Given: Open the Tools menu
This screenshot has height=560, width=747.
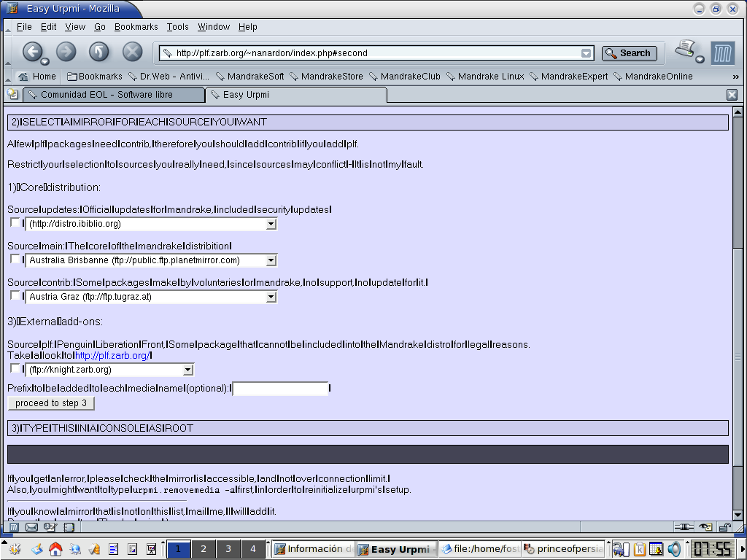Looking at the screenshot, I should tap(178, 27).
